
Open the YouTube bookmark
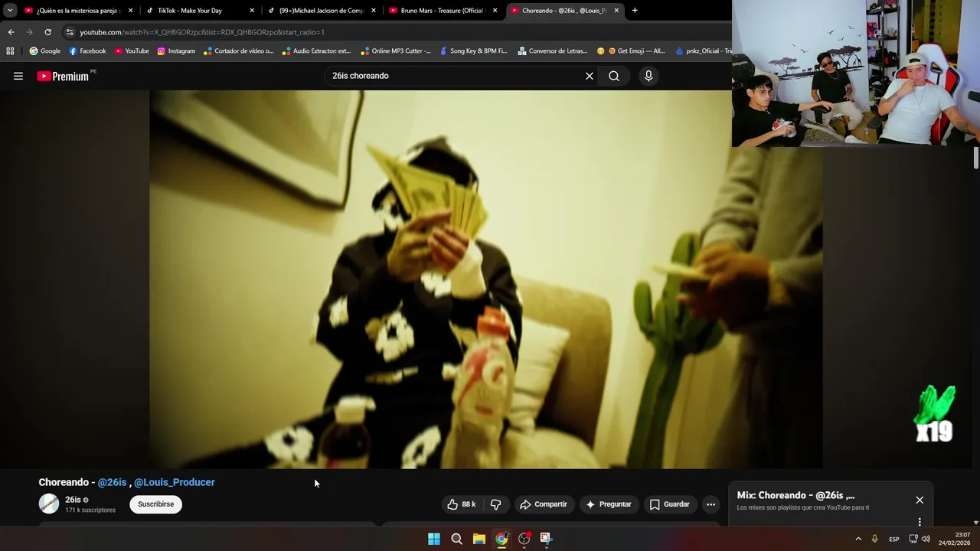coord(132,51)
